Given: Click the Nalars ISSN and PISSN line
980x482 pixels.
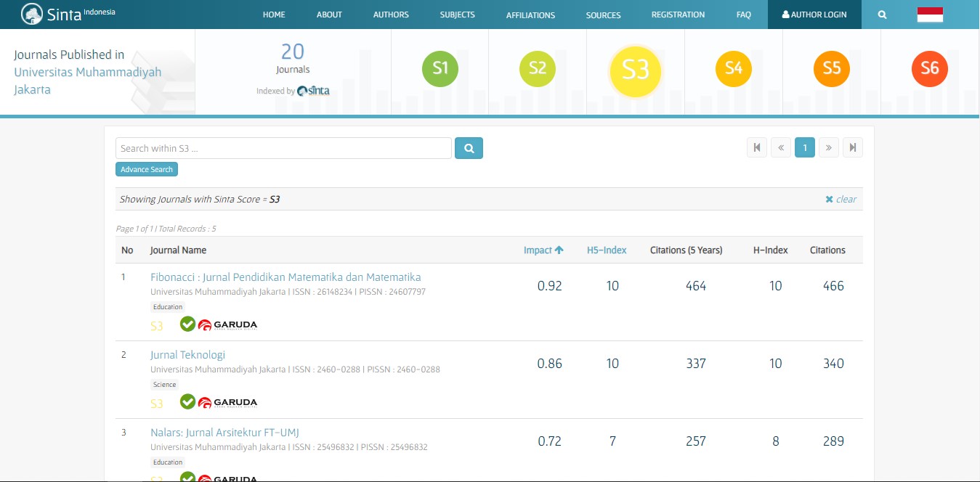Looking at the screenshot, I should pos(289,447).
